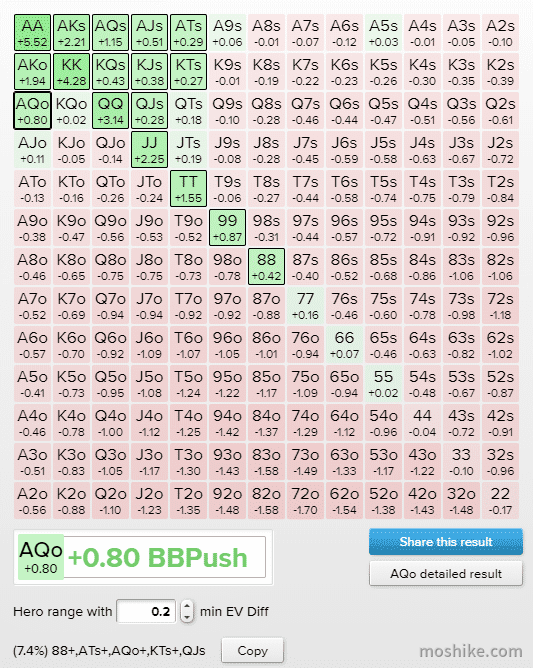This screenshot has width=533, height=668.
Task: Click the AQo +0.80 BBPush summary box
Action: click(143, 557)
